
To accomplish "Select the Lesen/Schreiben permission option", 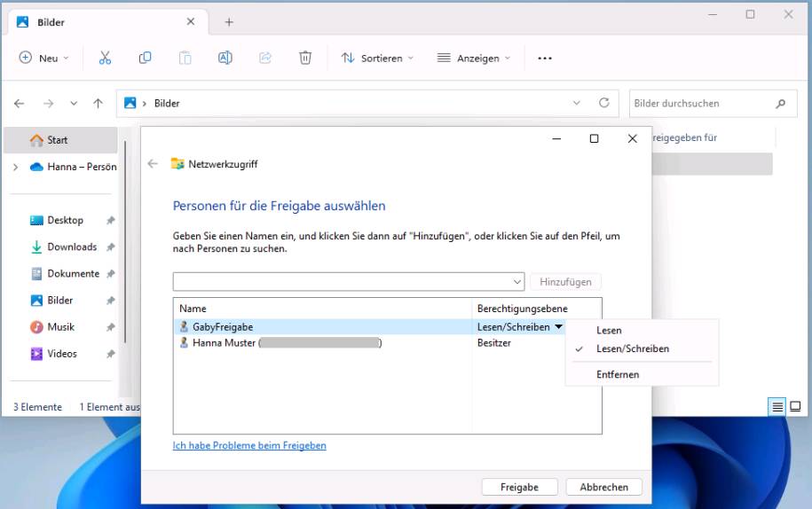I will [632, 348].
